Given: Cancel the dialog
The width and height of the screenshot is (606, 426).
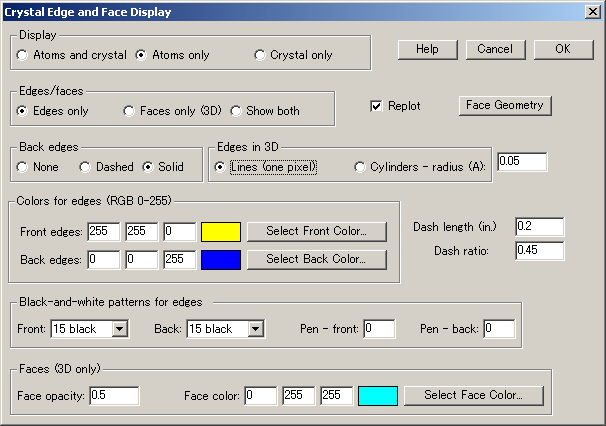Looking at the screenshot, I should point(494,49).
